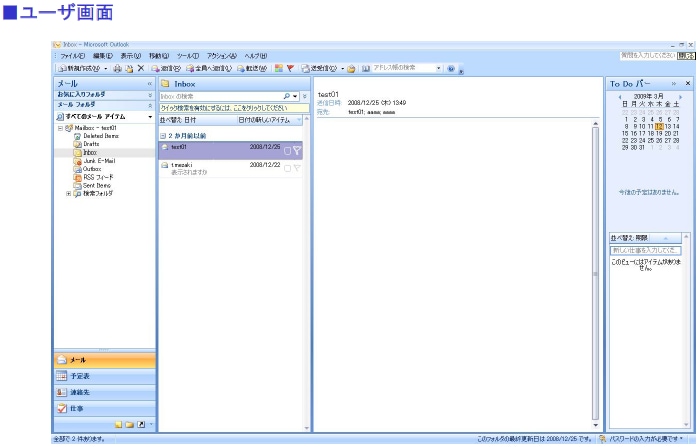
Task: Click the 新規作成 (New) toolbar button
Action: (79, 68)
